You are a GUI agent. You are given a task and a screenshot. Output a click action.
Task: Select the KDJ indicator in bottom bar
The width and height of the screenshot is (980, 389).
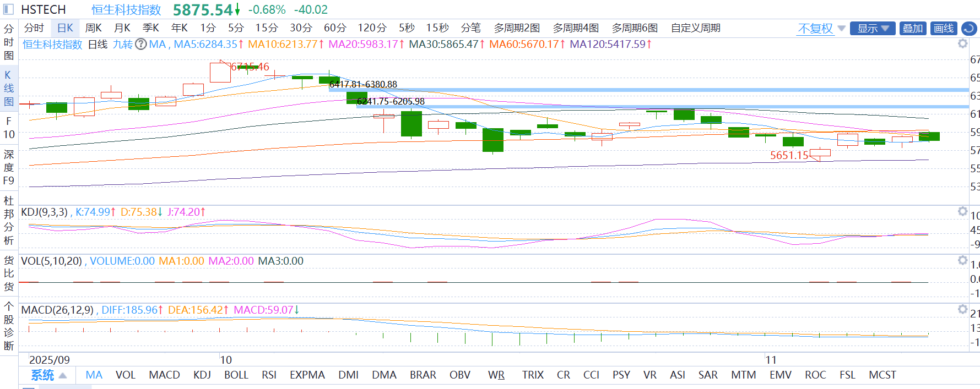pyautogui.click(x=202, y=375)
